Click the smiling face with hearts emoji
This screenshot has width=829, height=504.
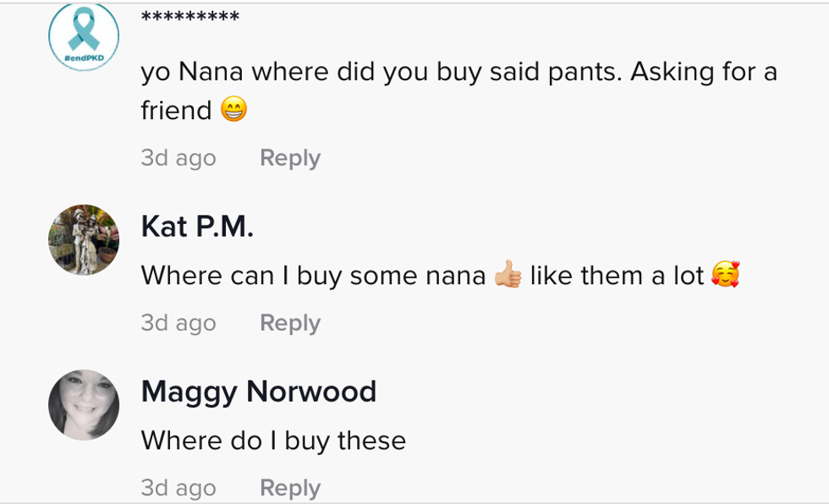click(725, 275)
